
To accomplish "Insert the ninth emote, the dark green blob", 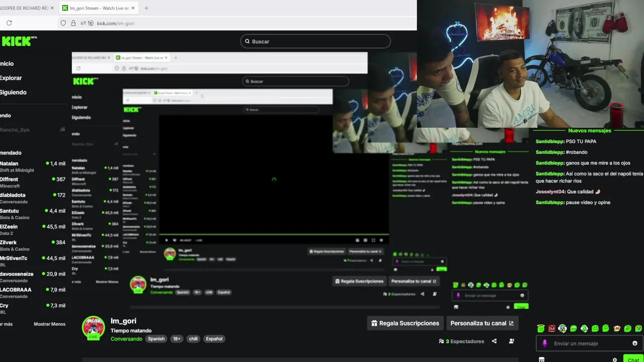I will coord(627,329).
